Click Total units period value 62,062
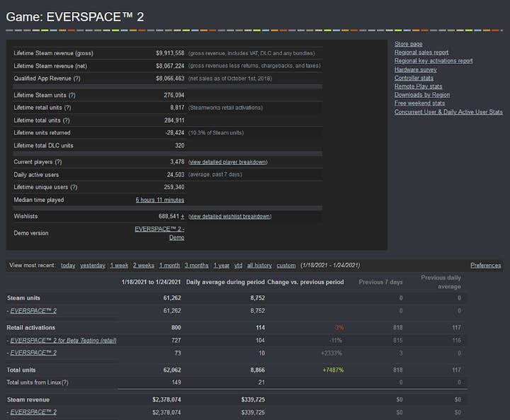Image resolution: width=510 pixels, height=420 pixels. [x=172, y=370]
